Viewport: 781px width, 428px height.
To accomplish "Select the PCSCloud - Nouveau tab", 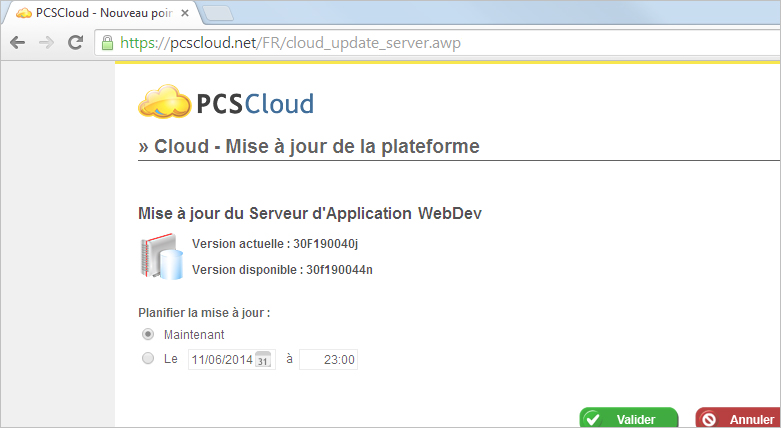I will 101,13.
